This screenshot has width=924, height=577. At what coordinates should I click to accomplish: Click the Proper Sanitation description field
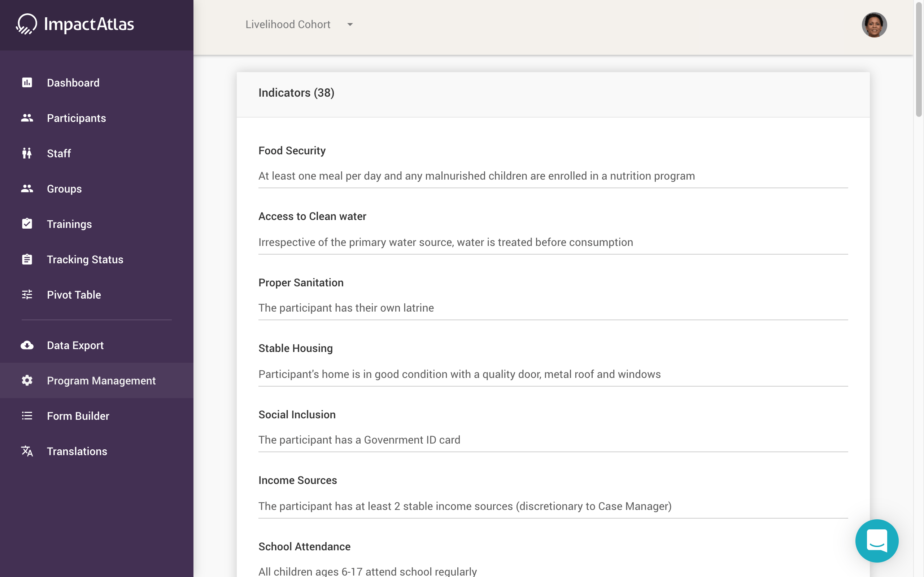[x=553, y=308]
